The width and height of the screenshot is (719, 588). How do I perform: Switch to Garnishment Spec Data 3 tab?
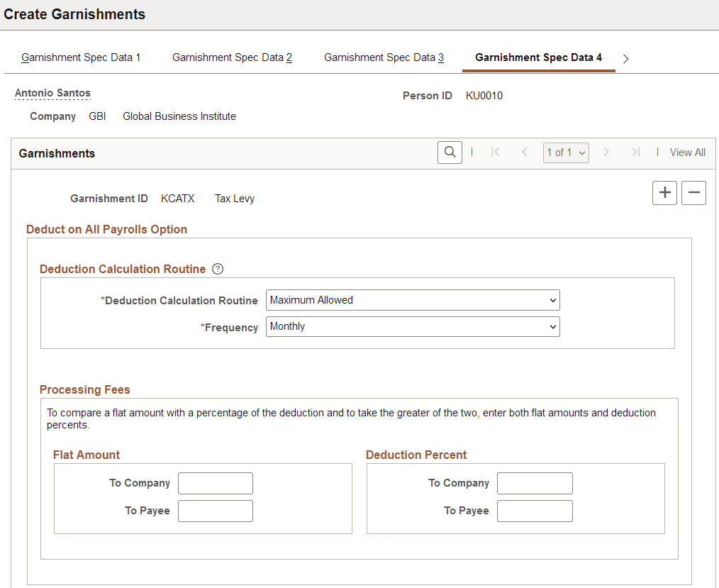[384, 58]
